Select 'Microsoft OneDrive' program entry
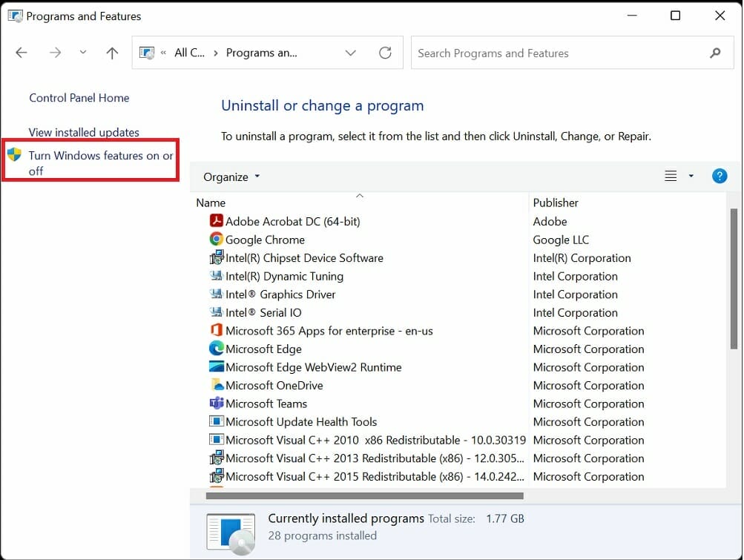This screenshot has width=744, height=560. pyautogui.click(x=274, y=386)
